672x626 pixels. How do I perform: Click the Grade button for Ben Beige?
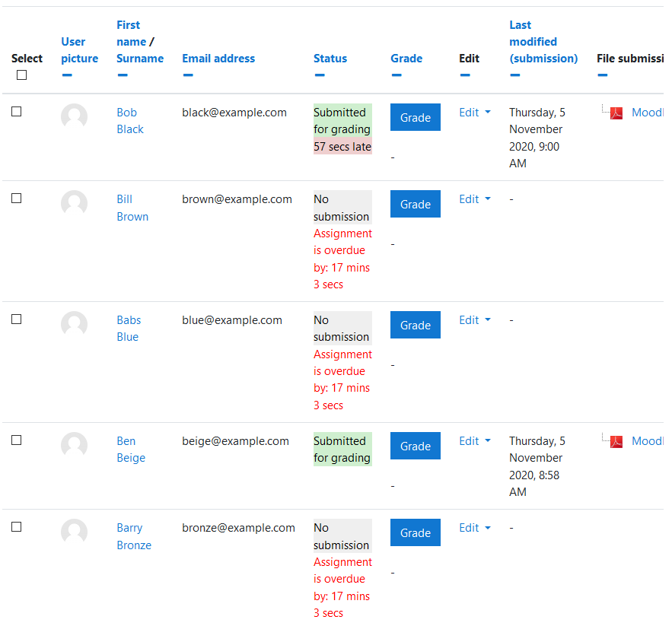(416, 446)
